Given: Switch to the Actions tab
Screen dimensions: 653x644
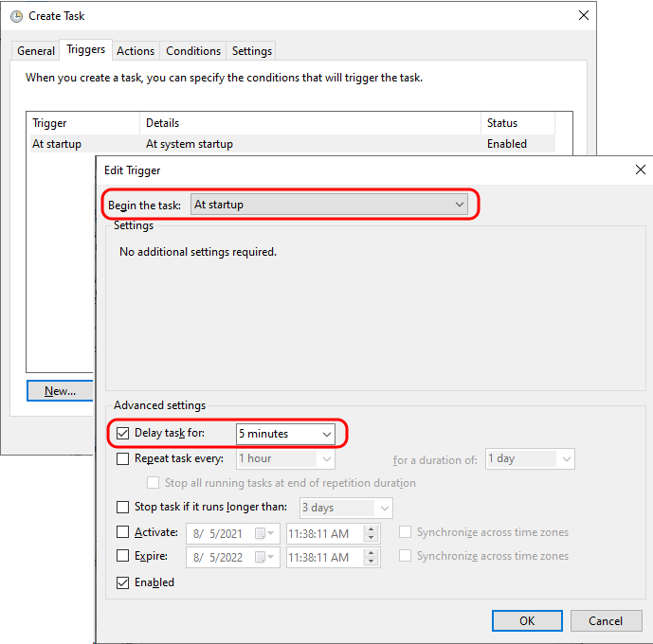Looking at the screenshot, I should click(x=136, y=51).
